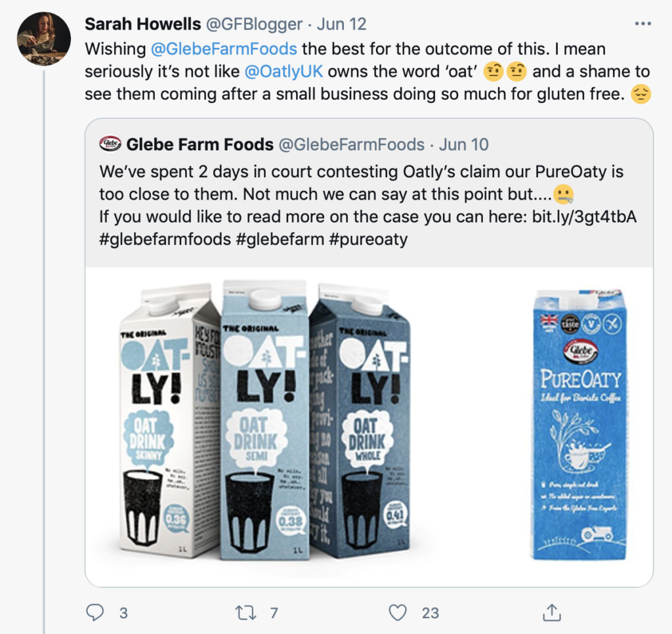The image size is (672, 634).
Task: Open the @OatlyUK mention link
Action: click(283, 71)
